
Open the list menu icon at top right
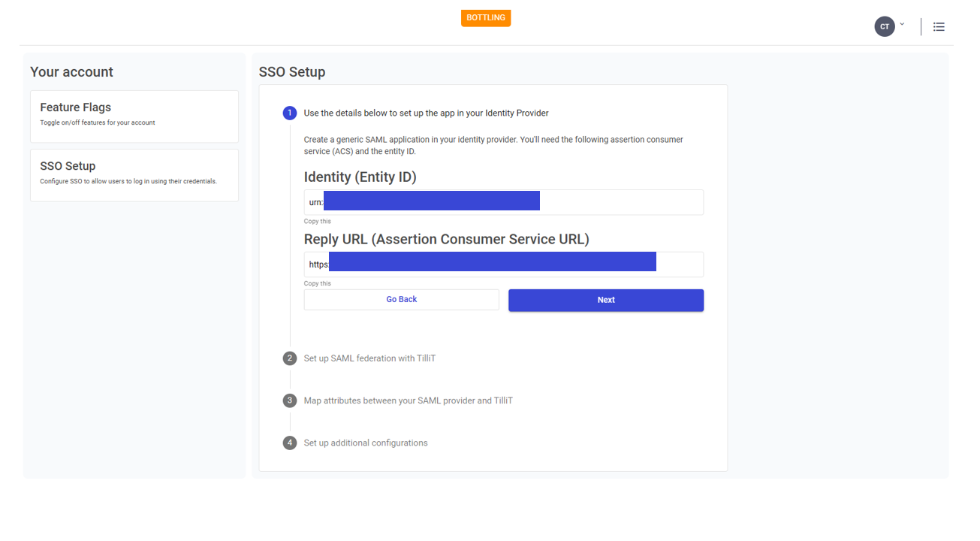939,27
